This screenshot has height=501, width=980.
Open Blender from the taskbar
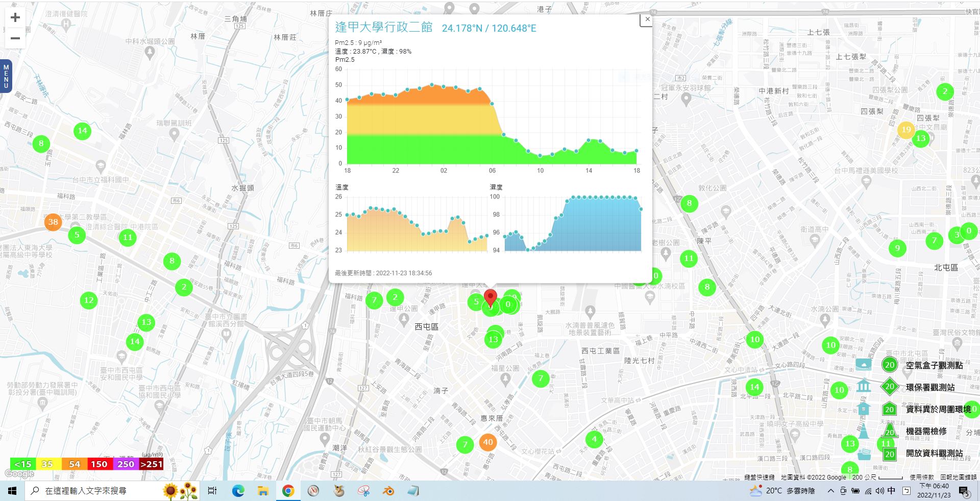click(388, 491)
